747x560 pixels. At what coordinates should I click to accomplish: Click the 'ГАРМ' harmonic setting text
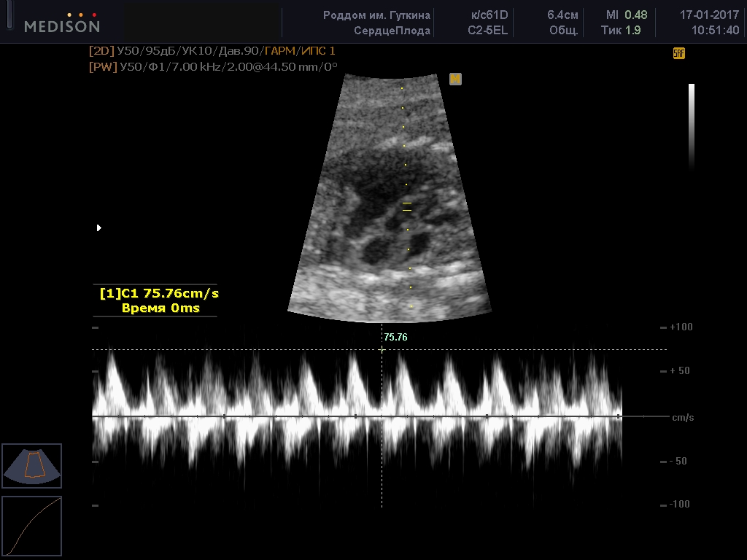(x=280, y=51)
